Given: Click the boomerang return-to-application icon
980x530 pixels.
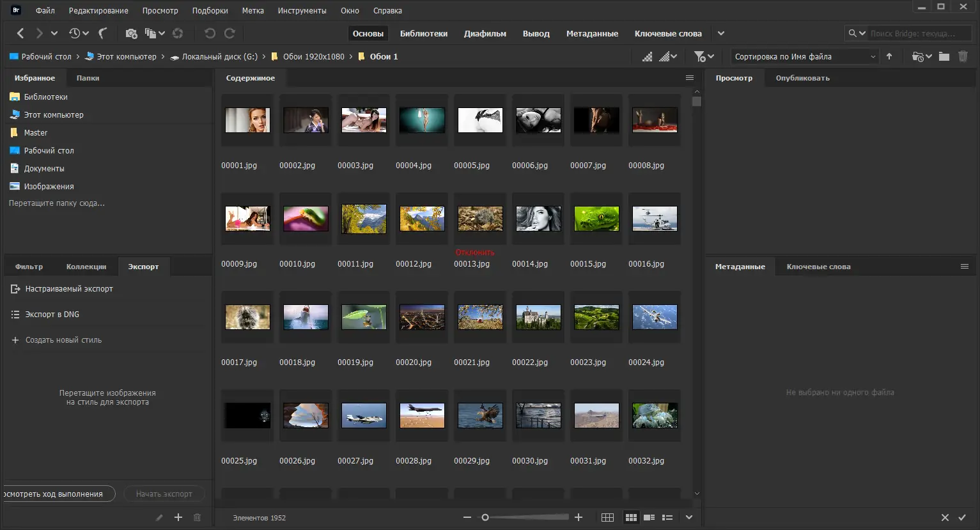Looking at the screenshot, I should click(x=102, y=33).
